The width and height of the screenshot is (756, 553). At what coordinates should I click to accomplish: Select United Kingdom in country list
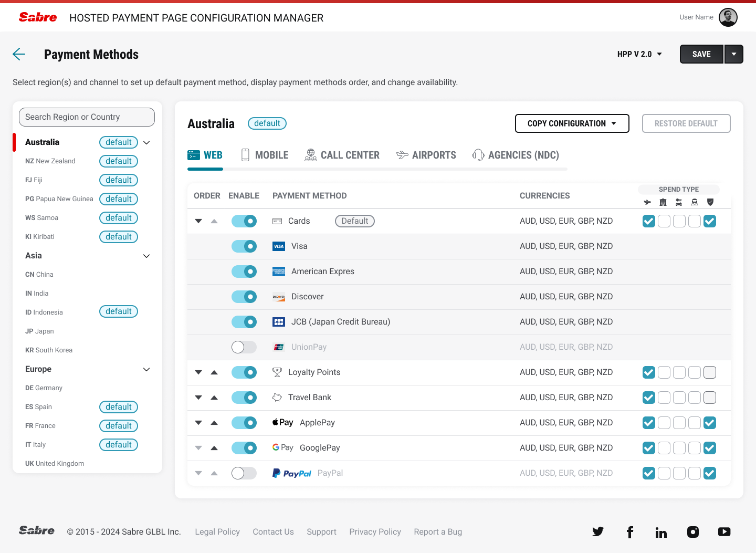click(55, 464)
